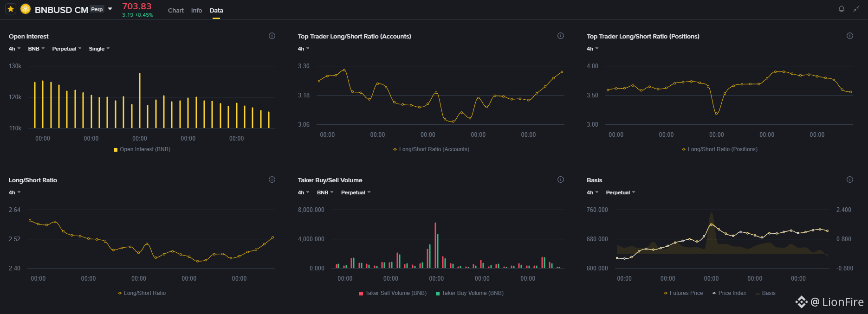Show info tooltip for Basis chart
868x314 pixels.
[850, 179]
